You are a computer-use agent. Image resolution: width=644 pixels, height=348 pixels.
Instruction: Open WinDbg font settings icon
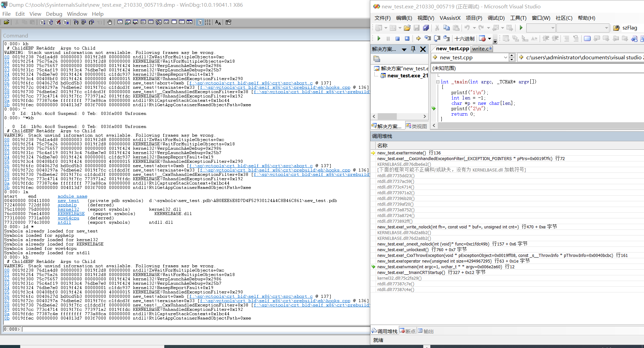[x=218, y=22]
